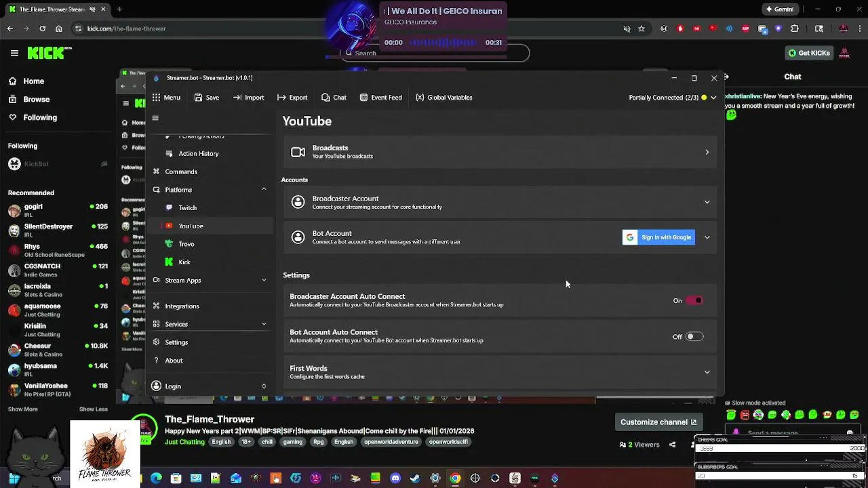
Task: Open the Chat window from Streamer.bot toolbar
Action: click(334, 98)
